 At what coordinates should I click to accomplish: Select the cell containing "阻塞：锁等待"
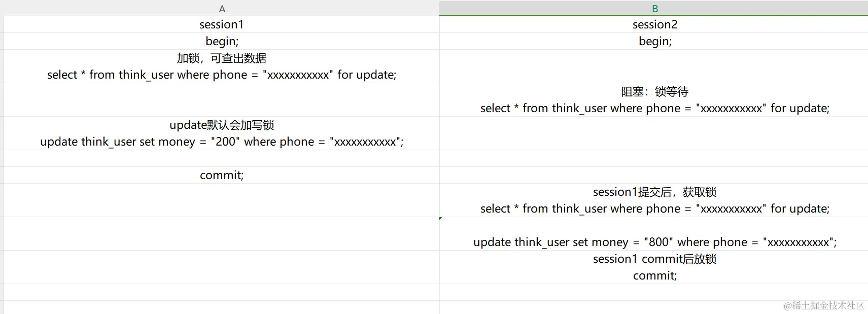[654, 100]
